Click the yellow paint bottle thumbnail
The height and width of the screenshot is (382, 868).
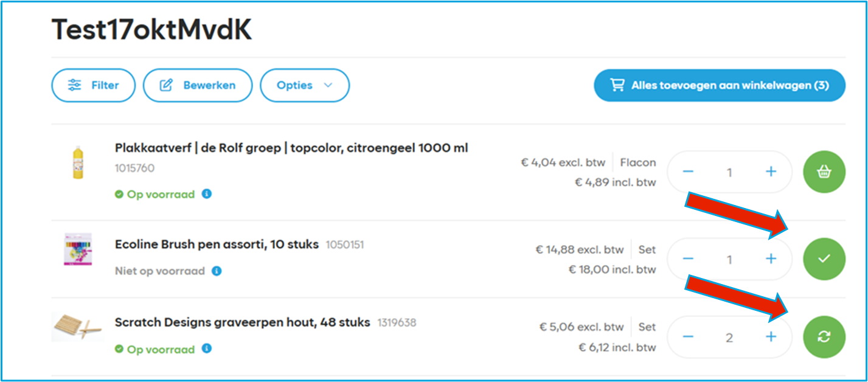[77, 162]
